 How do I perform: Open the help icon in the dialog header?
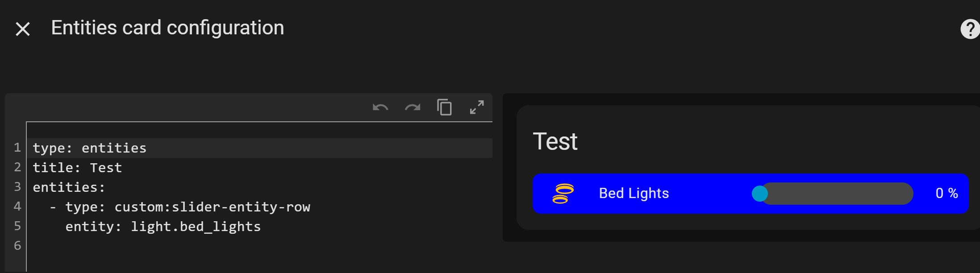pyautogui.click(x=969, y=29)
